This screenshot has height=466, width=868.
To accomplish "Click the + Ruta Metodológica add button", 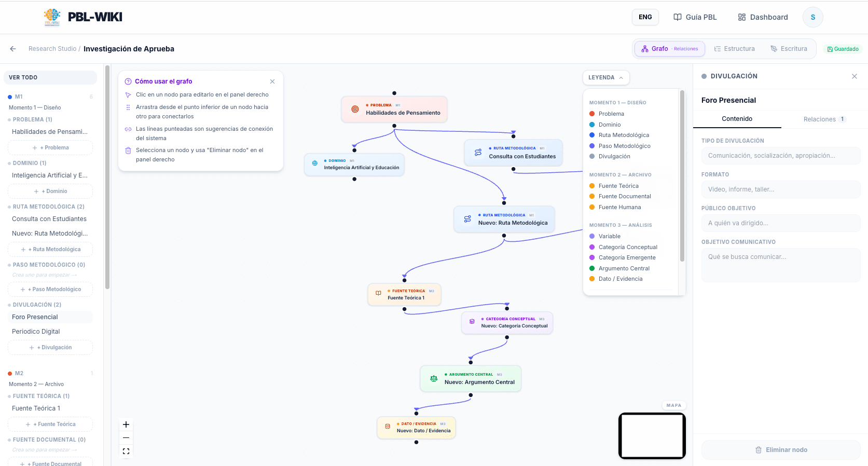I will pyautogui.click(x=50, y=250).
